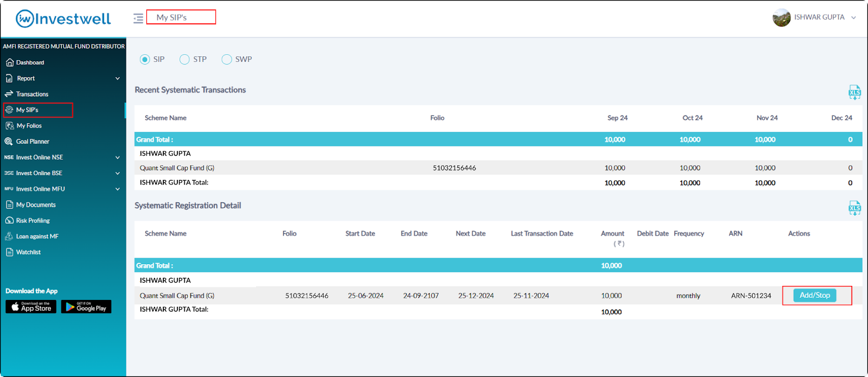Click the Last Transaction Date header
The height and width of the screenshot is (377, 868).
[541, 233]
